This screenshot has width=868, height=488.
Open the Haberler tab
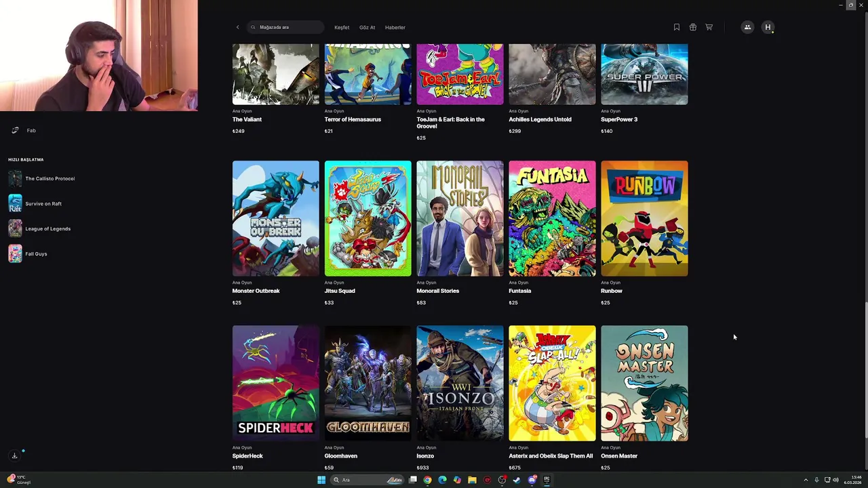click(395, 27)
